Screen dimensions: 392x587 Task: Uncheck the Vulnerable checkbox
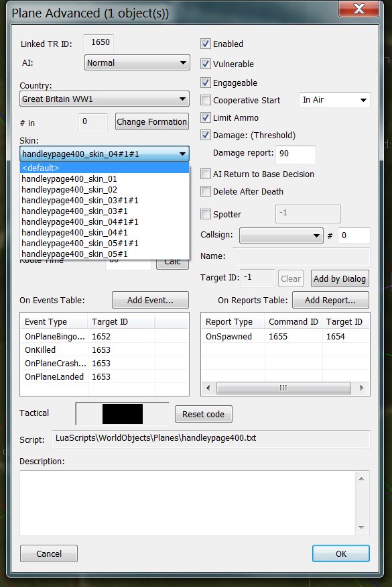pos(205,64)
